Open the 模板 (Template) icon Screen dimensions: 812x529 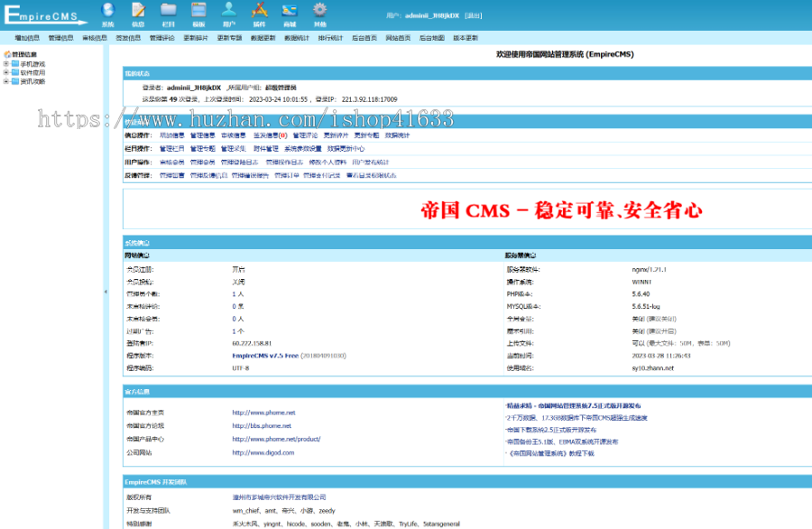coord(198,12)
